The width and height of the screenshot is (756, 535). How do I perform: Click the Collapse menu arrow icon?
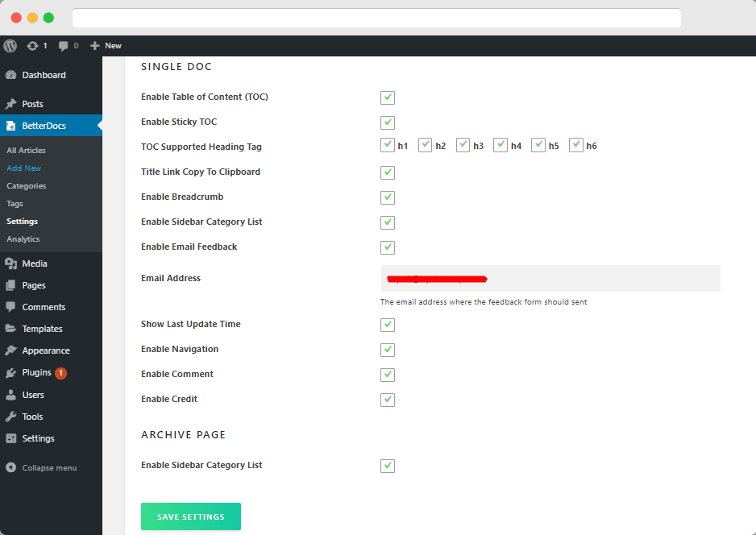point(10,468)
